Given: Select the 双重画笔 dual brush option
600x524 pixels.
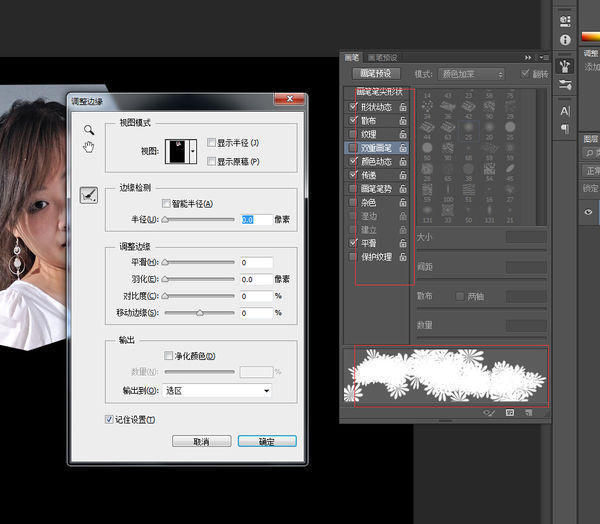Looking at the screenshot, I should [x=379, y=147].
